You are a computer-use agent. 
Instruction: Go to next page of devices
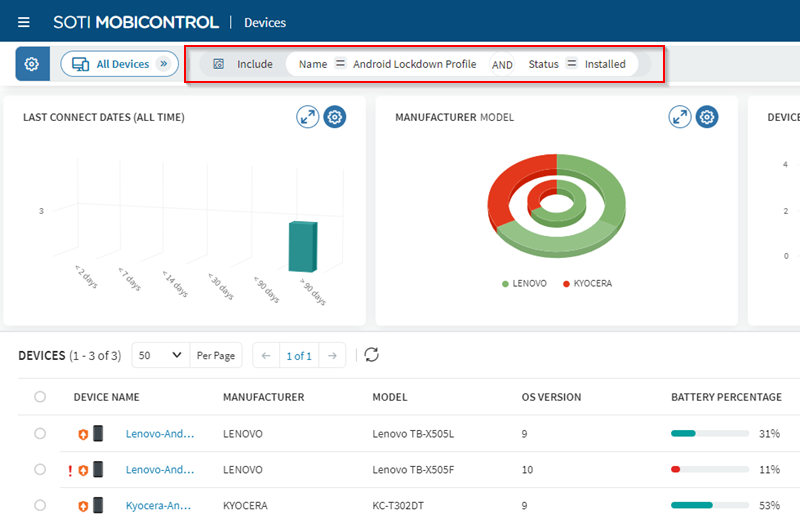(334, 355)
